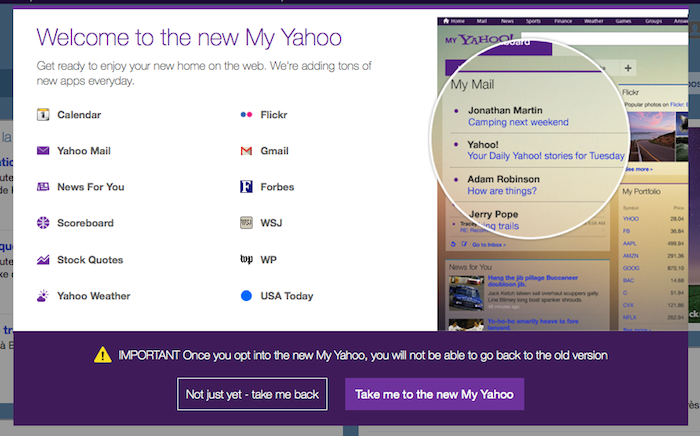Click the Jonathan Martin sender name
The image size is (700, 436).
505,110
